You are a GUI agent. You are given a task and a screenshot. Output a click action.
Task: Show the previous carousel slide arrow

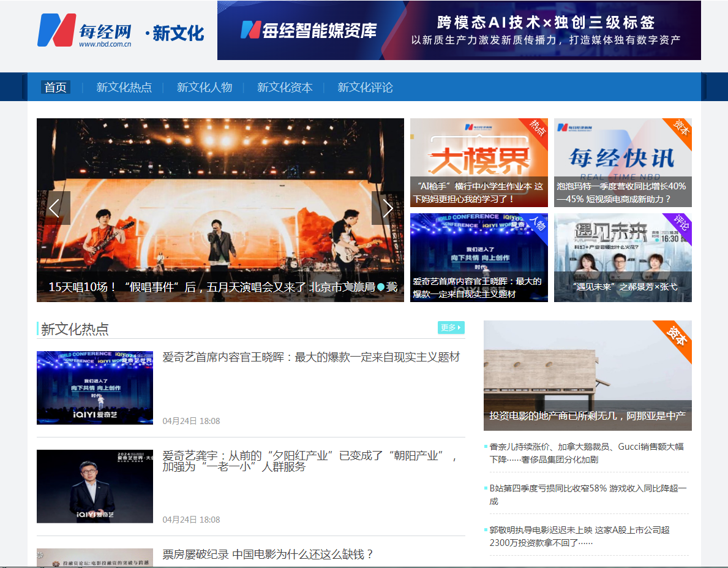pos(54,208)
